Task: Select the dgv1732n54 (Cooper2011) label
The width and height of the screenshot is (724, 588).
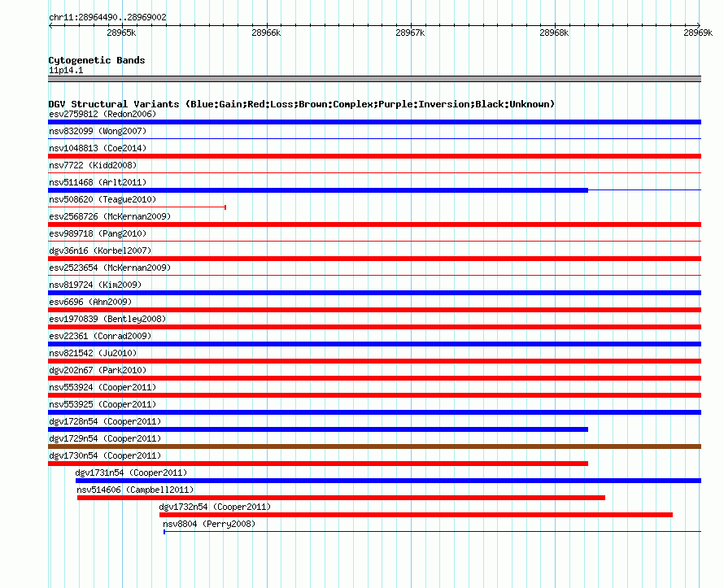Action: 215,507
